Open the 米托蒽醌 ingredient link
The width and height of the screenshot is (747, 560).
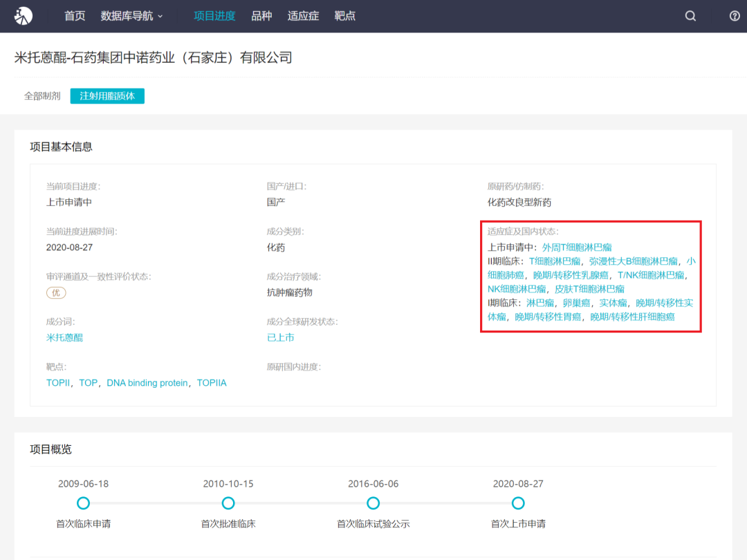point(64,337)
